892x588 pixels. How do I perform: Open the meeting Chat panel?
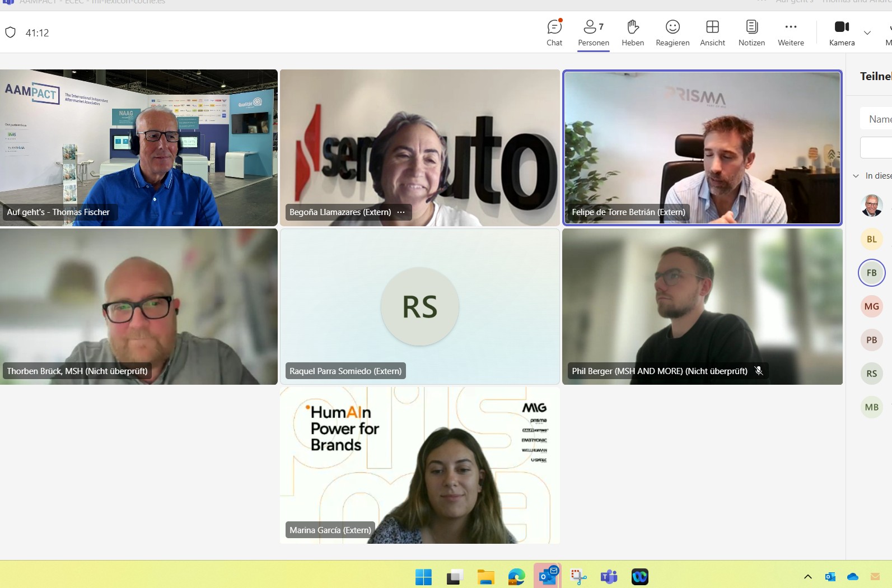click(554, 33)
